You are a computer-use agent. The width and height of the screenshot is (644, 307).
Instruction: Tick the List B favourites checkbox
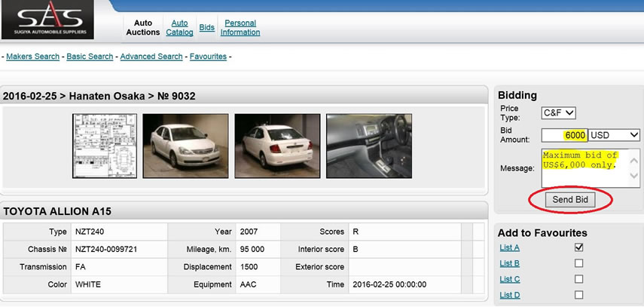578,263
